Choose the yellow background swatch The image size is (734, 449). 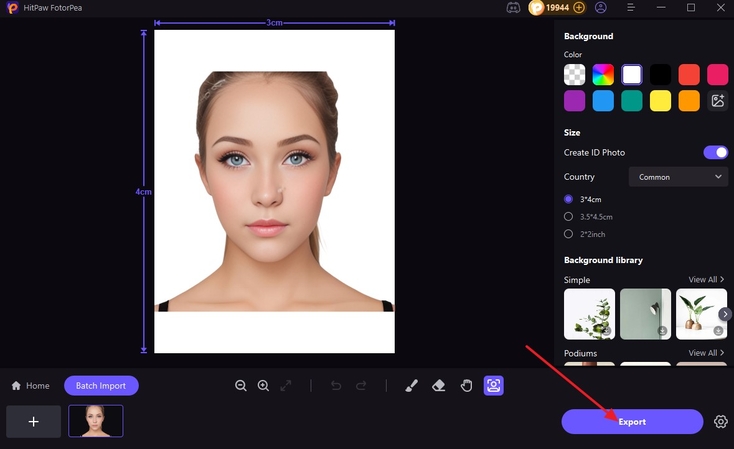pos(661,101)
